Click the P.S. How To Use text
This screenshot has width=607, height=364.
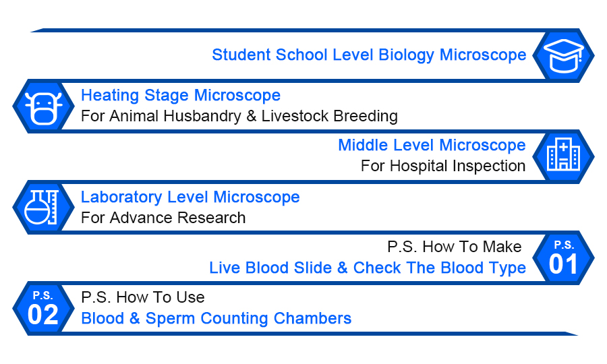(143, 297)
